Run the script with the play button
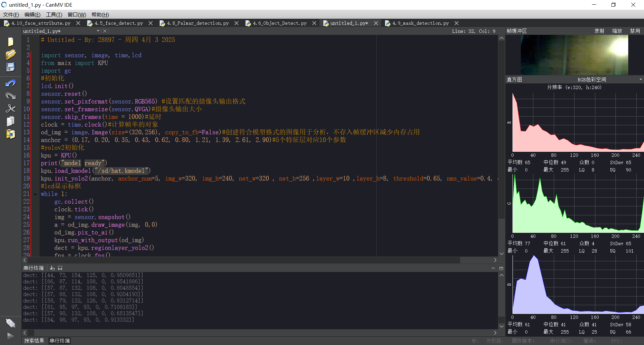The height and width of the screenshot is (345, 644). click(10, 336)
